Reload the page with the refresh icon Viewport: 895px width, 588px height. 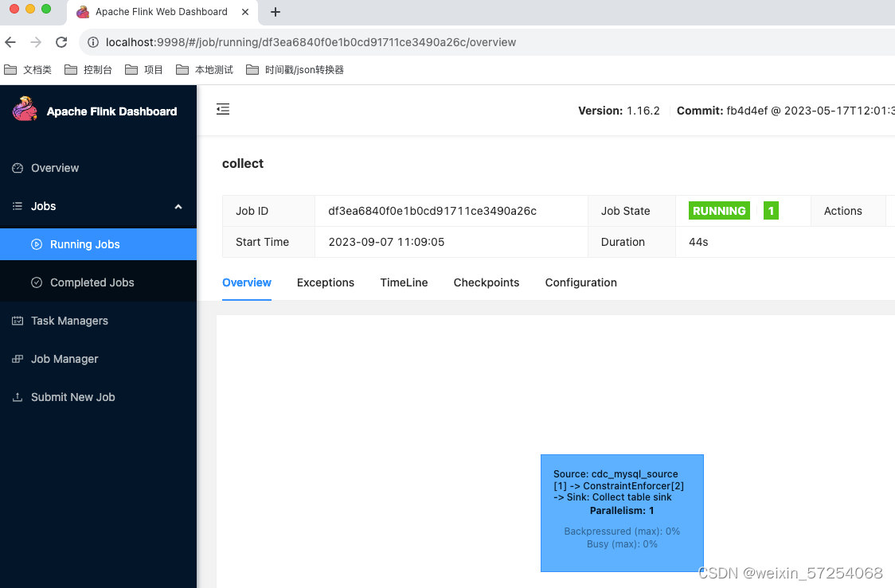pos(61,42)
